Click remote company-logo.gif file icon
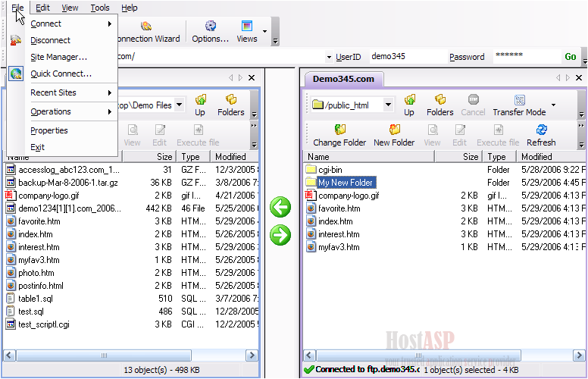The image size is (588, 379). pos(309,195)
